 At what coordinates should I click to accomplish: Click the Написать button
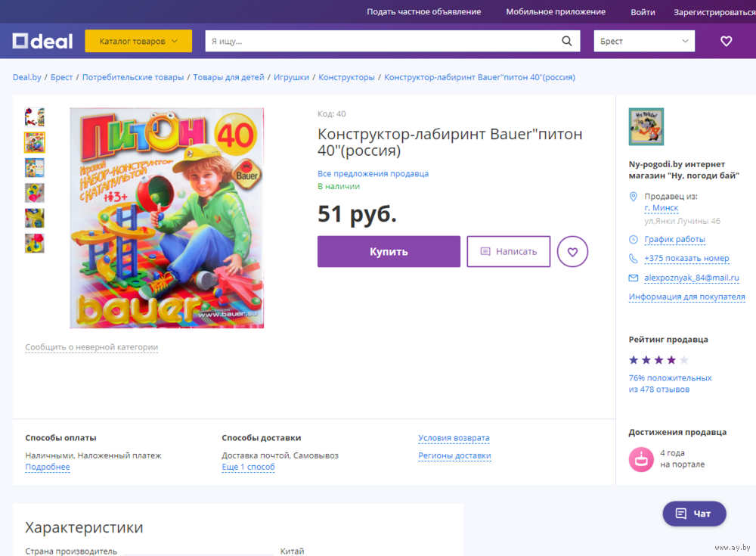pyautogui.click(x=508, y=251)
